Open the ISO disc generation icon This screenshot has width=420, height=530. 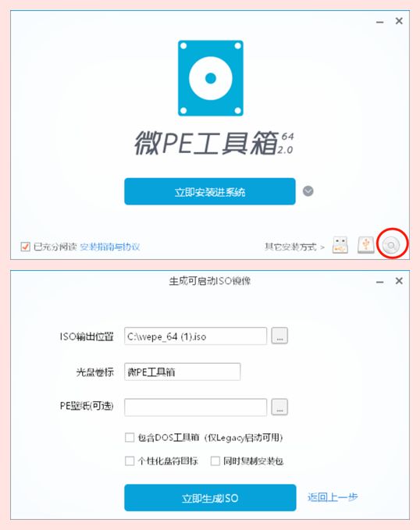(391, 245)
